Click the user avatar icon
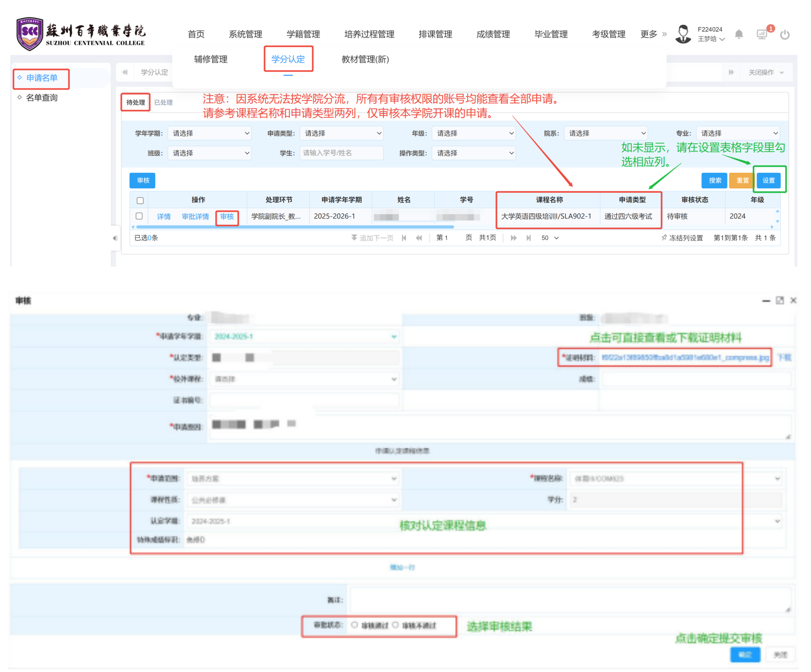811x672 pixels. (683, 34)
